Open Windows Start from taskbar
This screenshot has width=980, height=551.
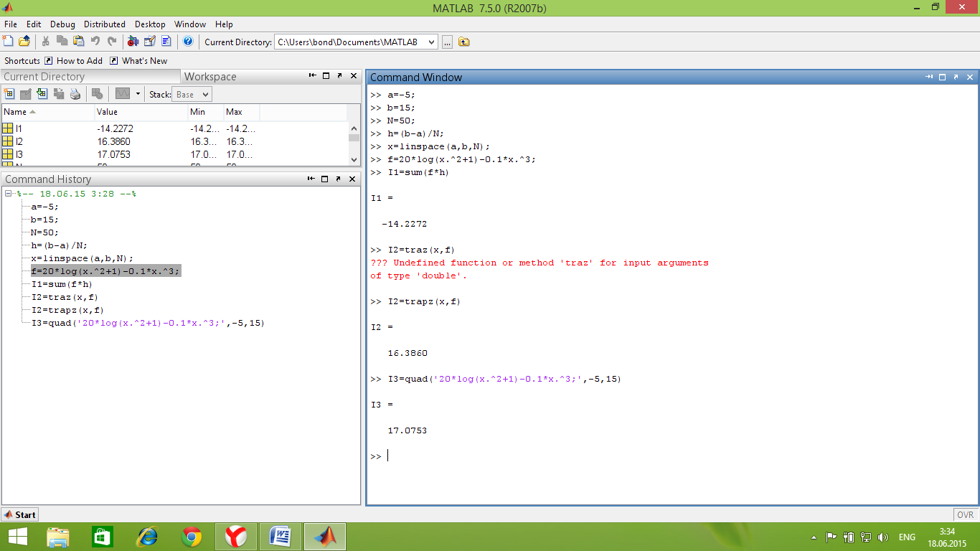(x=17, y=537)
